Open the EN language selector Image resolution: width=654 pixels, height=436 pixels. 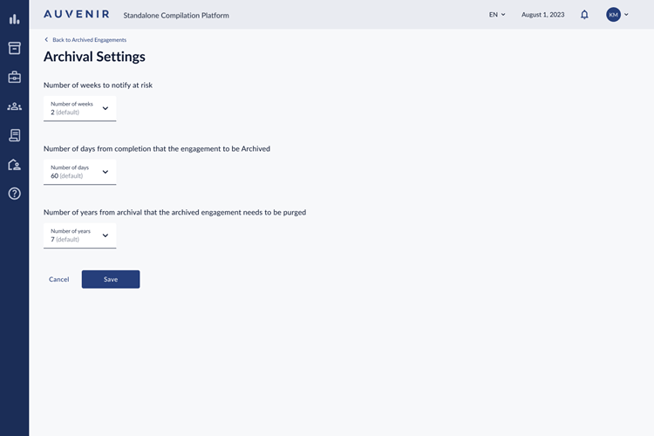pos(497,15)
